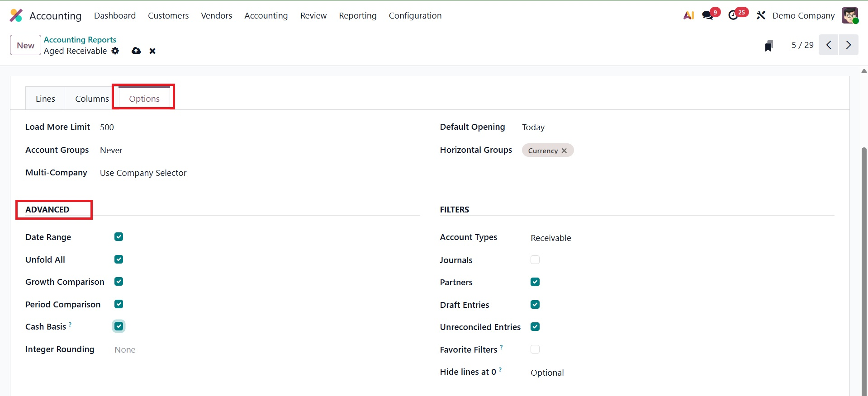
Task: Open the Review menu
Action: [313, 15]
